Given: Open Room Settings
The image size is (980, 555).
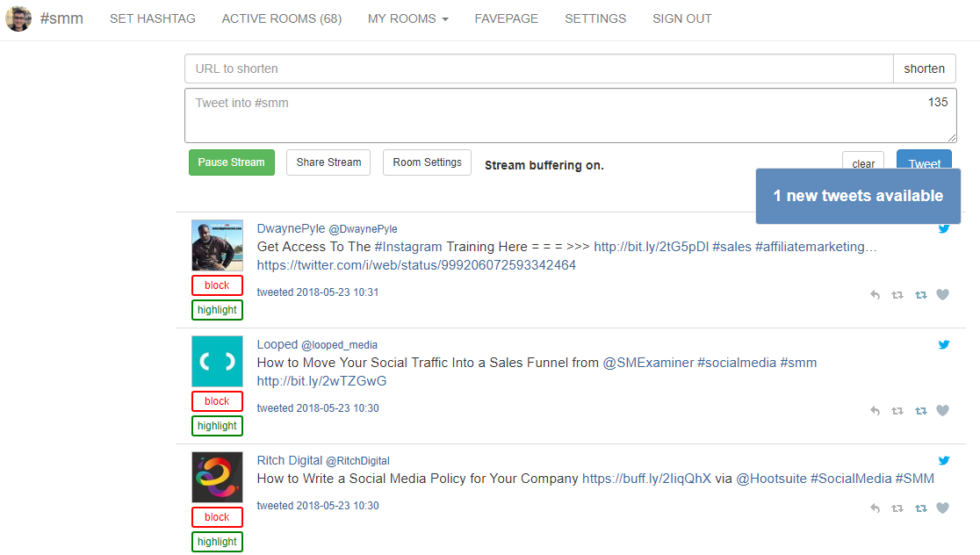Looking at the screenshot, I should tap(427, 162).
